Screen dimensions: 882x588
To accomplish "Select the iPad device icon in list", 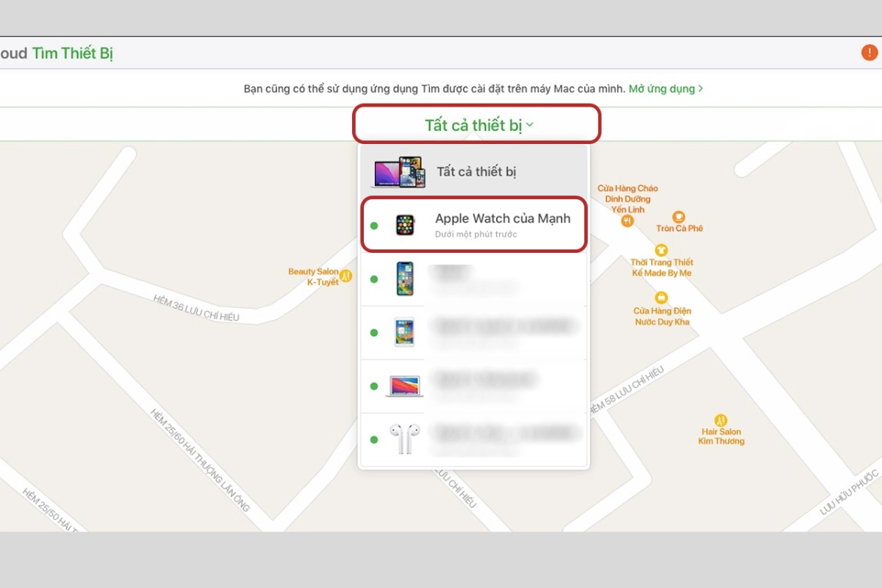I will 404,332.
